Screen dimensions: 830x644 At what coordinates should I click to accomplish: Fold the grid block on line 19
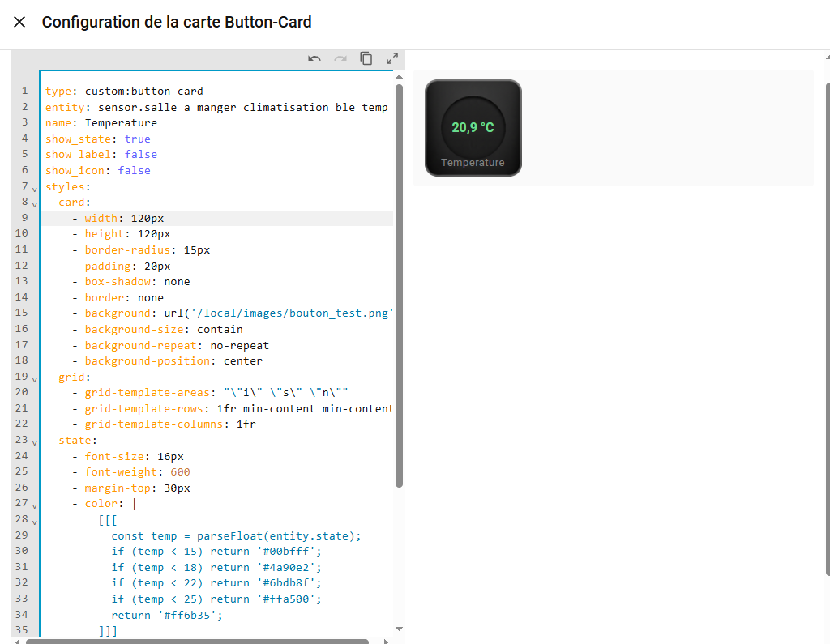click(x=34, y=379)
